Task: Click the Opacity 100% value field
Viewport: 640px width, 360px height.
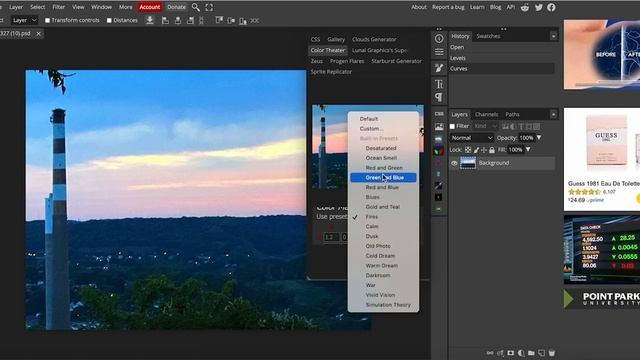Action: tap(527, 138)
